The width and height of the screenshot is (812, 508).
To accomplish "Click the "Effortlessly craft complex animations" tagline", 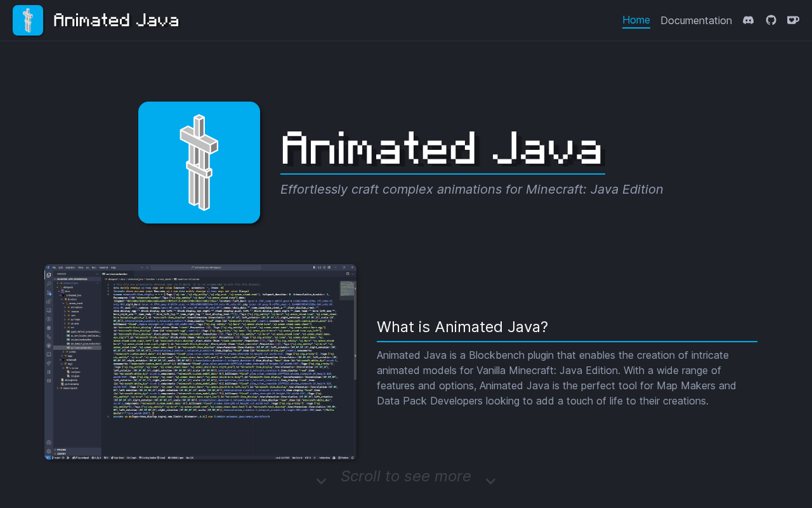I will click(x=471, y=189).
